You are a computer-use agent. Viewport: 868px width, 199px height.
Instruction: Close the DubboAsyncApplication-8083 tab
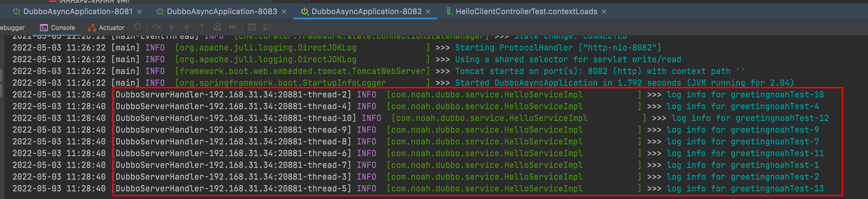click(284, 12)
